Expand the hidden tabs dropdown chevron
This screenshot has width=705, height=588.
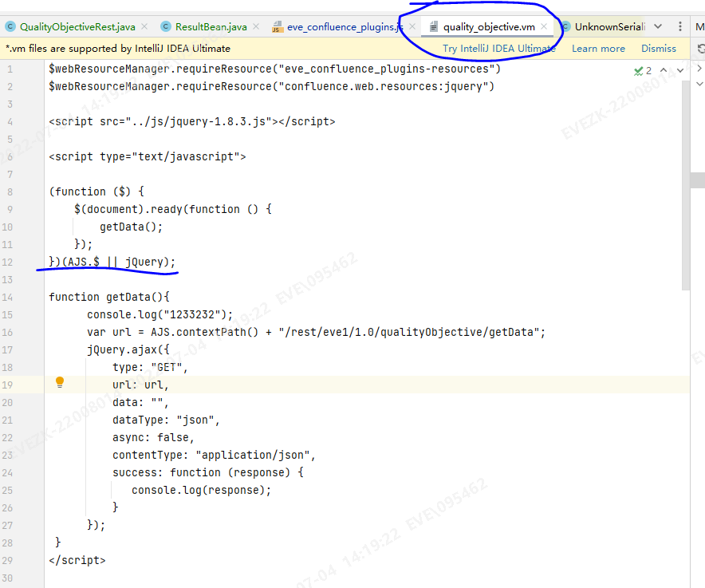click(x=658, y=26)
